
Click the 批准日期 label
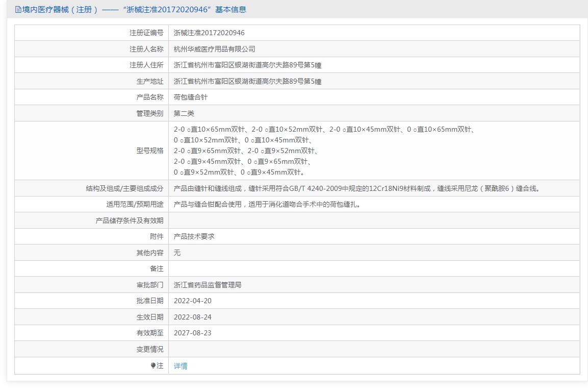(x=150, y=301)
